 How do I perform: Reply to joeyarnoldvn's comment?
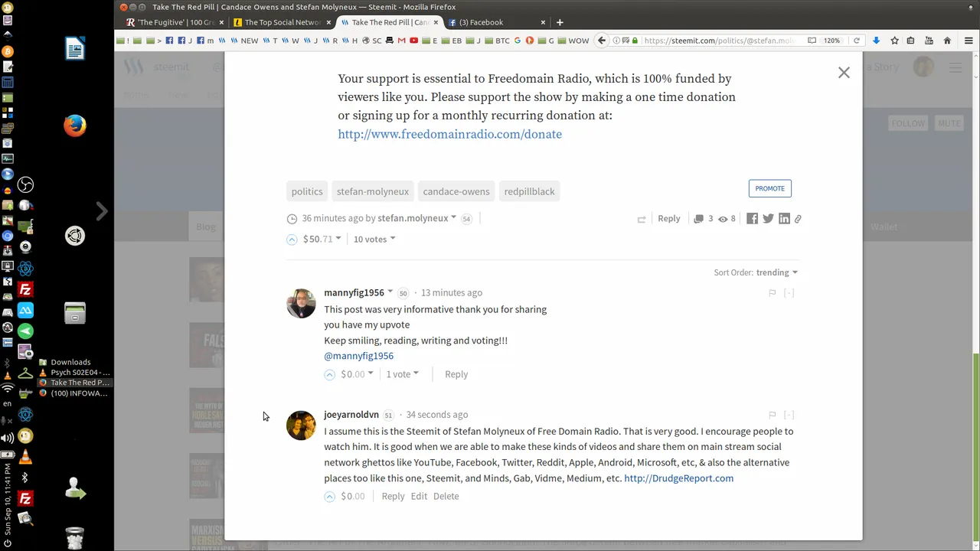[x=393, y=496]
